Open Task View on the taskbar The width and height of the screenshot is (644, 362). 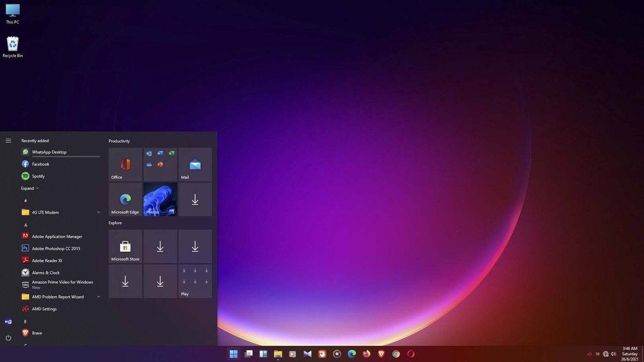(249, 354)
